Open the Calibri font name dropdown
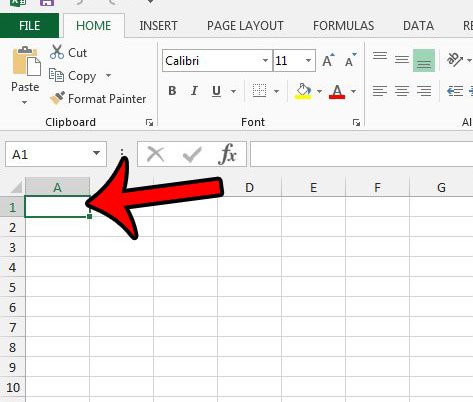 (x=265, y=61)
